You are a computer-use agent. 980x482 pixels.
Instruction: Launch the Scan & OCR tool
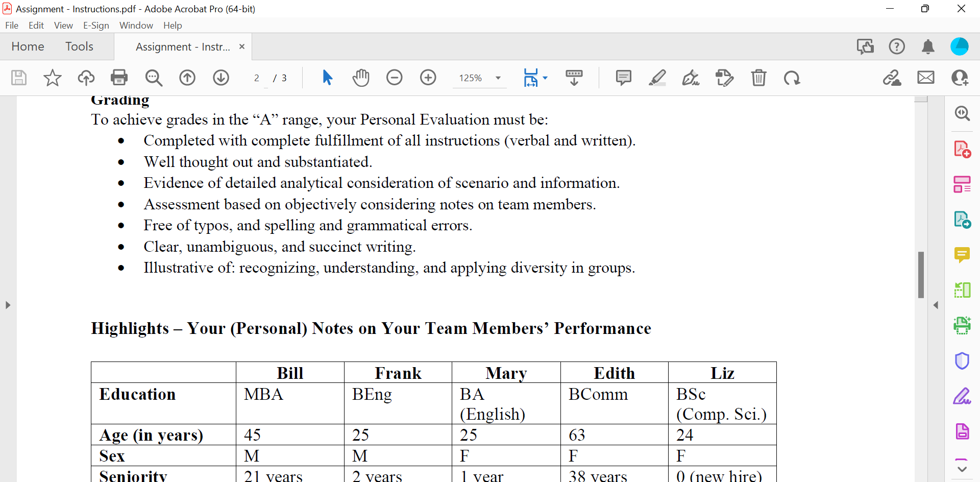click(963, 326)
